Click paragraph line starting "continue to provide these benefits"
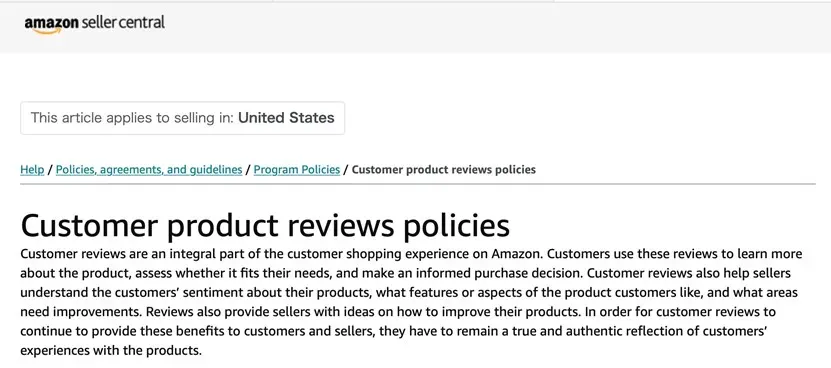The width and height of the screenshot is (831, 368). pos(394,331)
